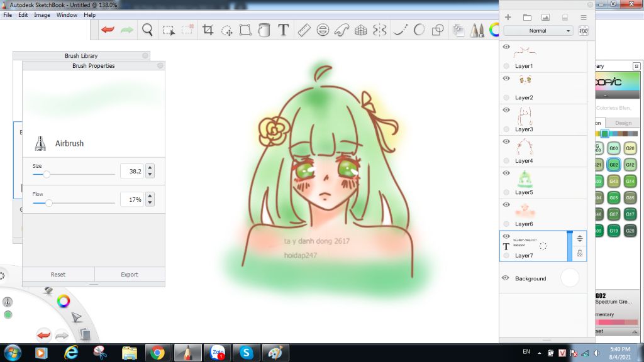Add image layer from file
The width and height of the screenshot is (644, 362).
click(545, 17)
